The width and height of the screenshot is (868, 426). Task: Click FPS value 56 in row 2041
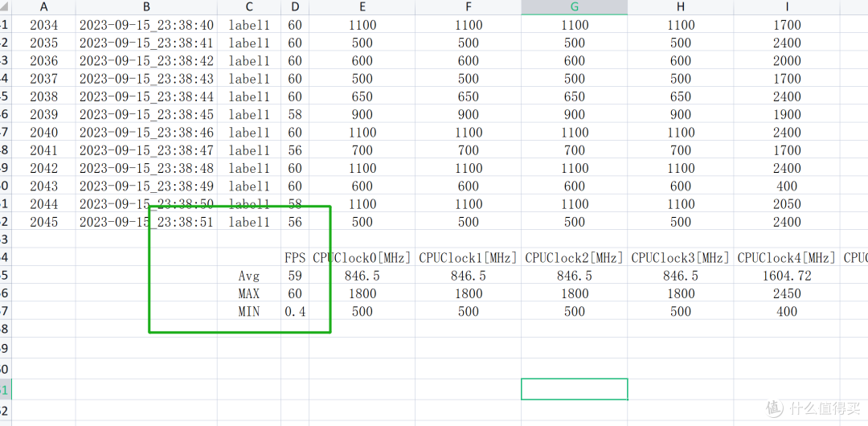[295, 150]
